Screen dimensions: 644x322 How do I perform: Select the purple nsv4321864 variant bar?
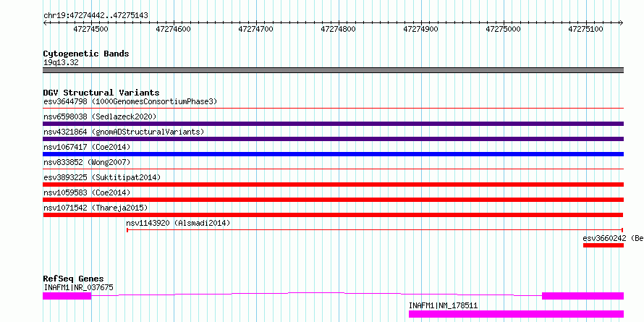(x=333, y=139)
